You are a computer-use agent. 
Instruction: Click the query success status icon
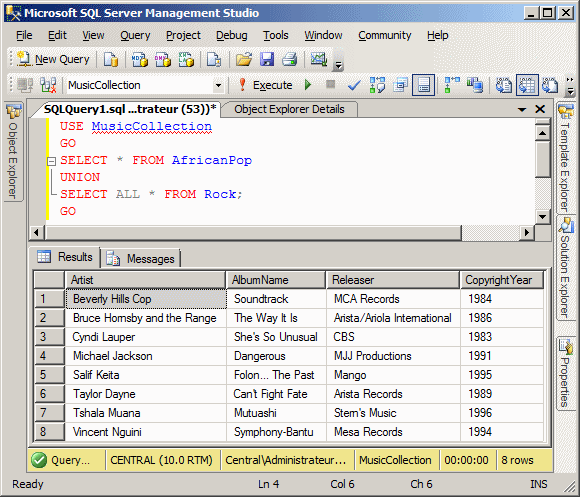[x=39, y=460]
